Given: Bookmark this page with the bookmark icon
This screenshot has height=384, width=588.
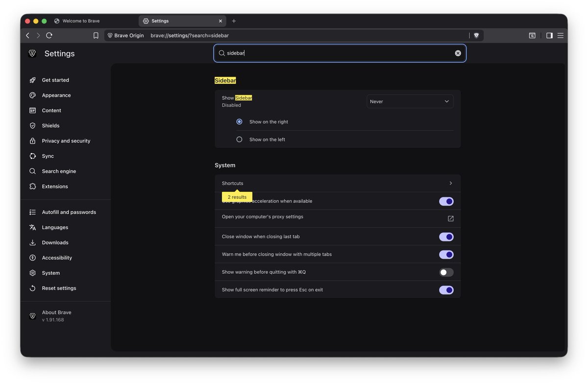Looking at the screenshot, I should tap(96, 35).
